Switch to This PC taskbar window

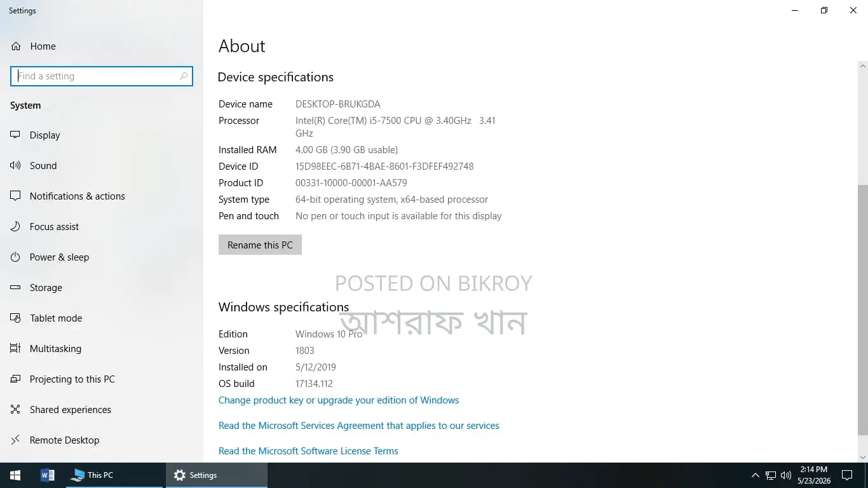114,475
